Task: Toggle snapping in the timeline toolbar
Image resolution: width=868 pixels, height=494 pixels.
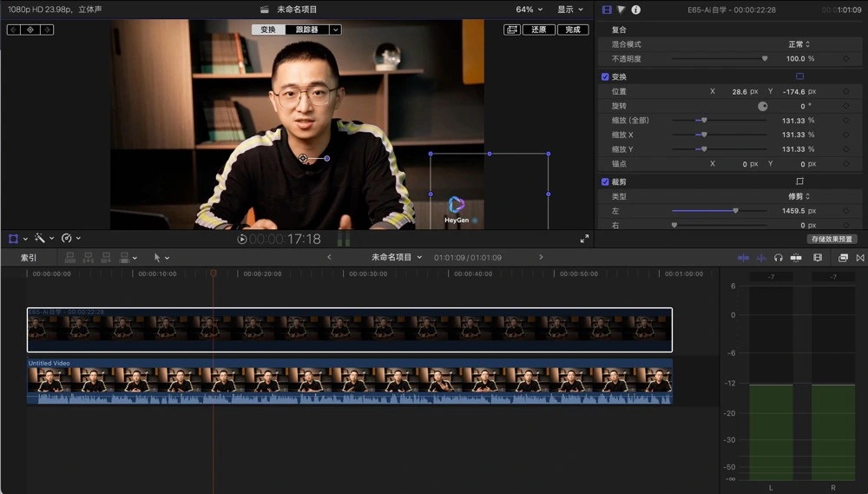Action: pos(797,258)
